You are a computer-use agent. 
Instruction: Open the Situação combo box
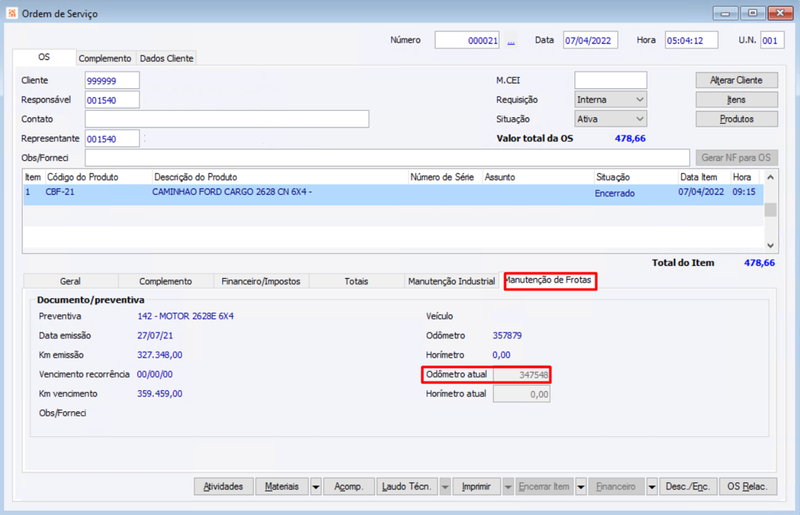[x=611, y=119]
